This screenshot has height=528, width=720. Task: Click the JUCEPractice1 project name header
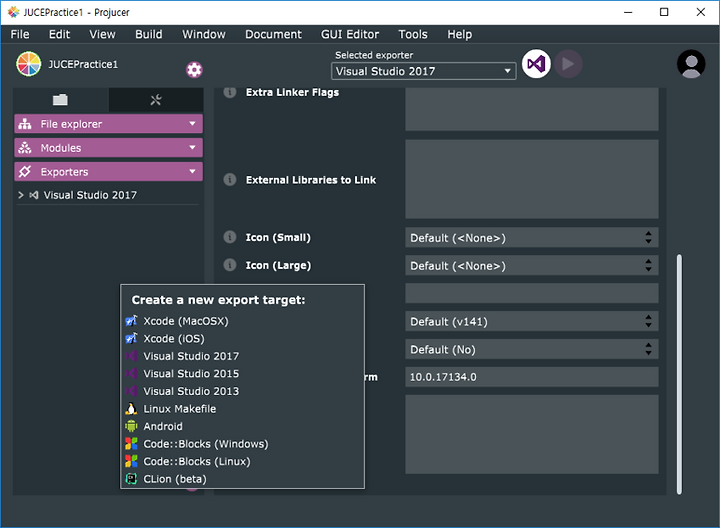[83, 64]
